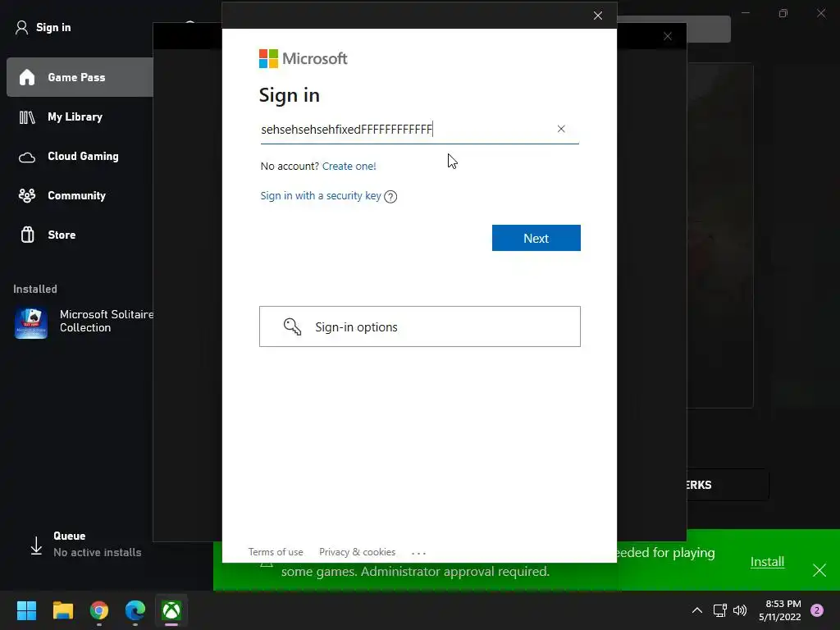This screenshot has width=840, height=630.
Task: Click the Community people icon
Action: tap(27, 195)
